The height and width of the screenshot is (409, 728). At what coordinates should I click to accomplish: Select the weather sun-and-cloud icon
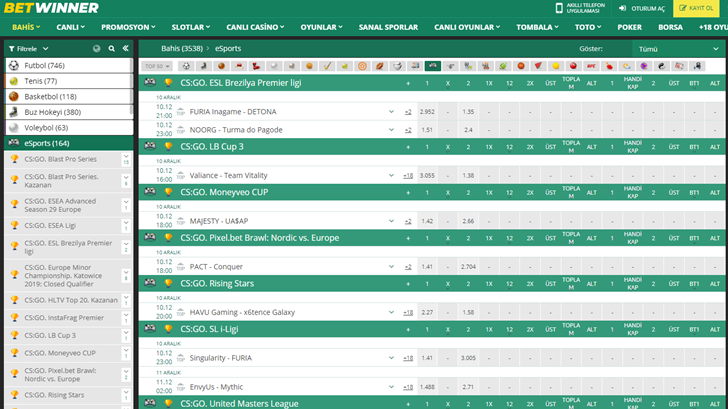point(626,66)
